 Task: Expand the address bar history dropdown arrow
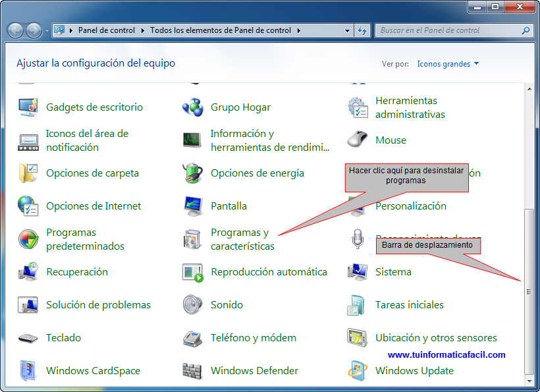point(347,30)
